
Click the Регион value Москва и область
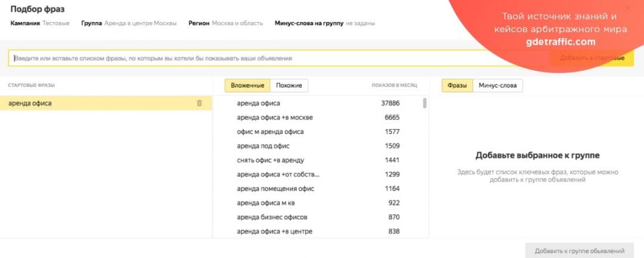237,23
